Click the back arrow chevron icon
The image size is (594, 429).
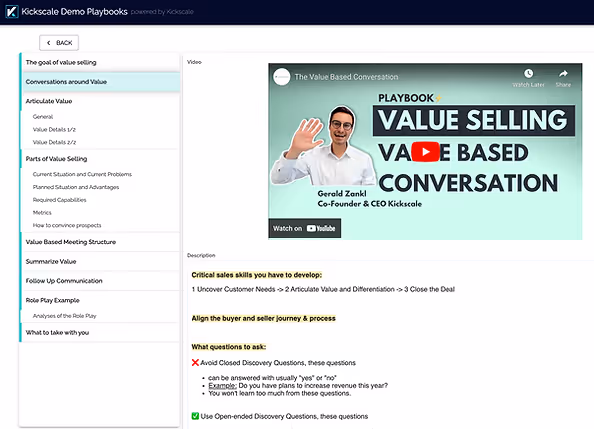click(48, 43)
